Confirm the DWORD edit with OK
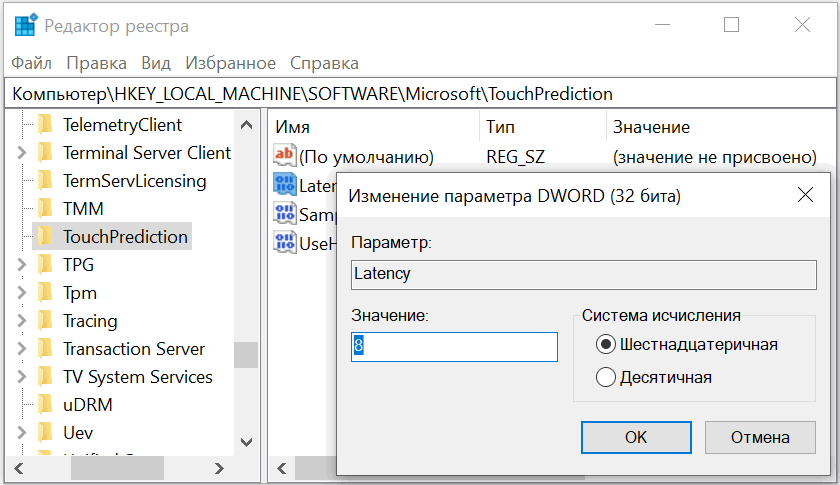The height and width of the screenshot is (485, 840). point(636,437)
